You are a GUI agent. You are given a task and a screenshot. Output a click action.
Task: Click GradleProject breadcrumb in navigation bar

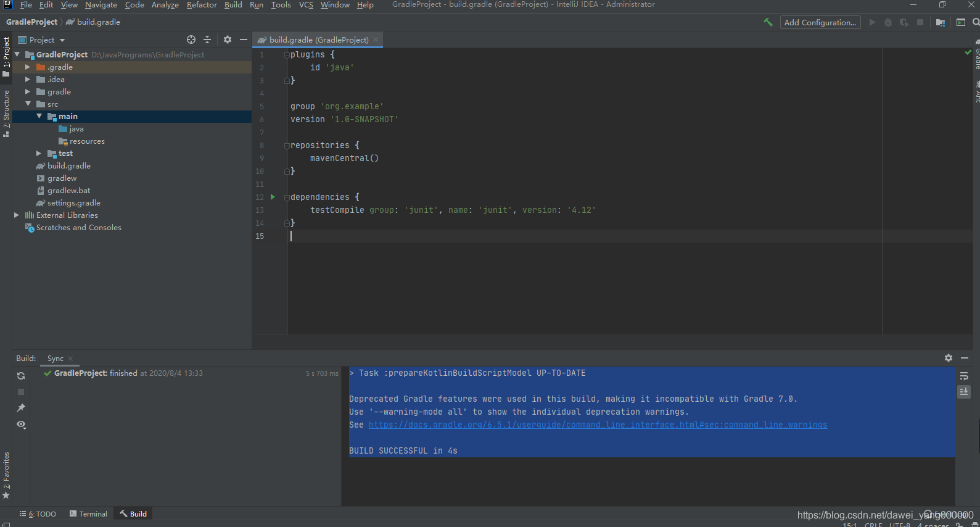[31, 22]
